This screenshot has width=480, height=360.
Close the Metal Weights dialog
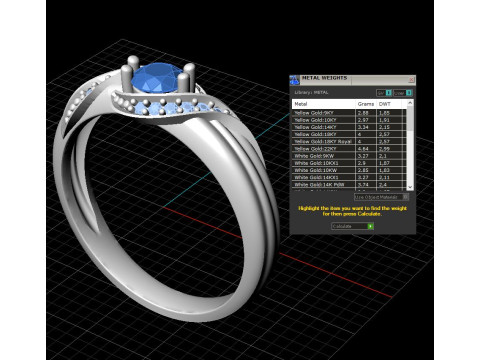pos(411,80)
